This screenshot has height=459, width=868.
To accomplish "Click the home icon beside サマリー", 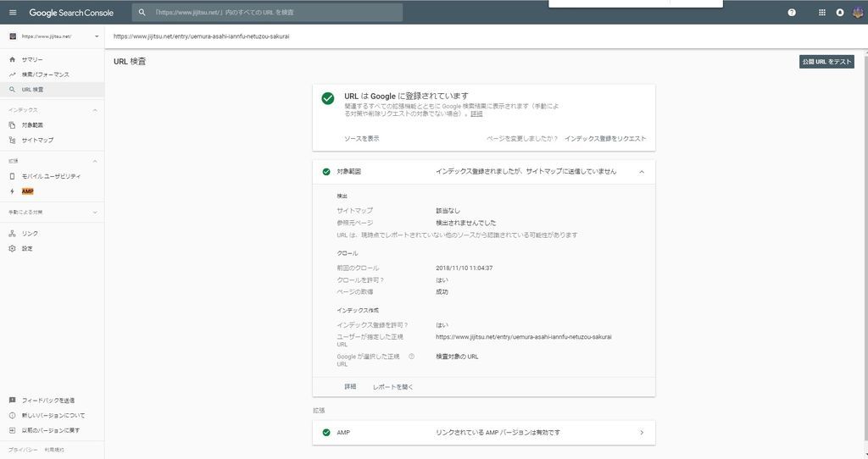I will pyautogui.click(x=12, y=59).
